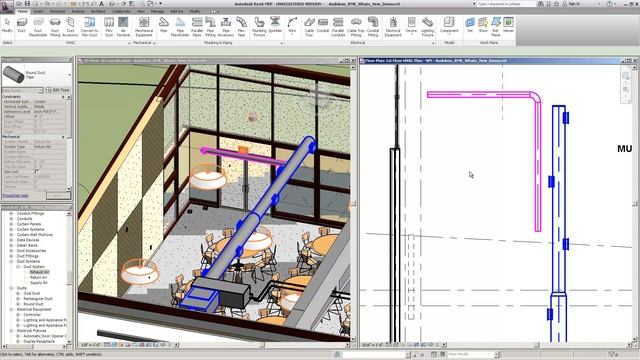Open the Collaborate ribbon tab
Image resolution: width=640 pixels, height=360 pixels.
coord(121,11)
